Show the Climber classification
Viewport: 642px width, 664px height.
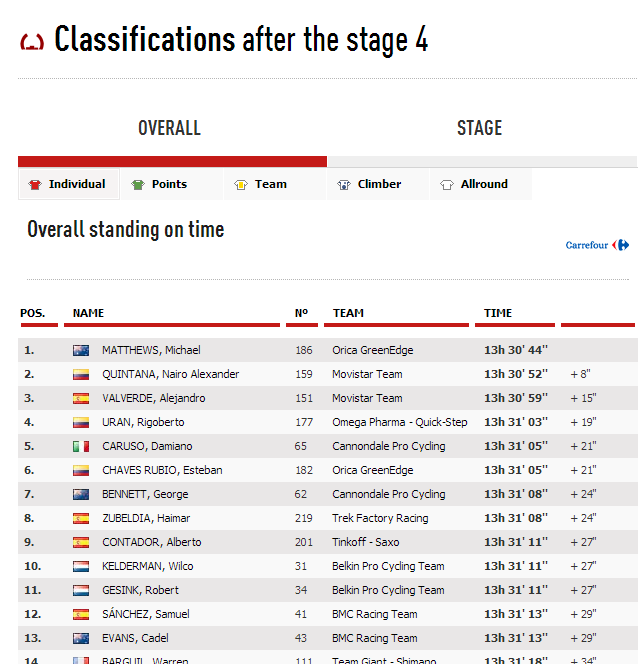pos(379,184)
